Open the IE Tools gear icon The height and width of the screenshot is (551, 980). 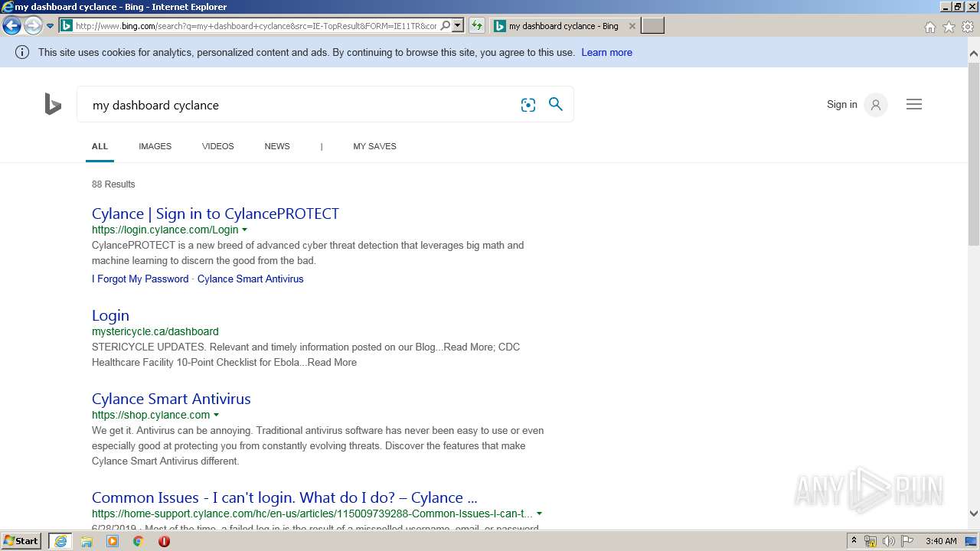click(968, 27)
